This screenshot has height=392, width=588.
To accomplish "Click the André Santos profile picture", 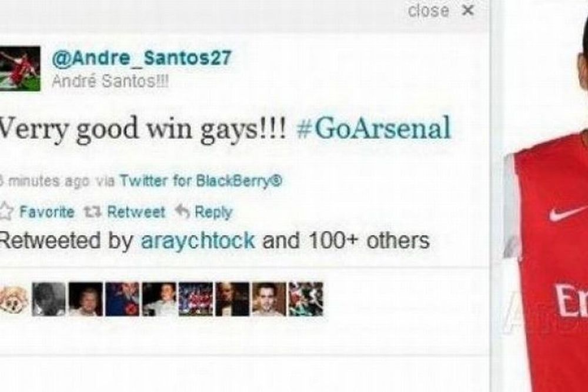I will pyautogui.click(x=20, y=68).
